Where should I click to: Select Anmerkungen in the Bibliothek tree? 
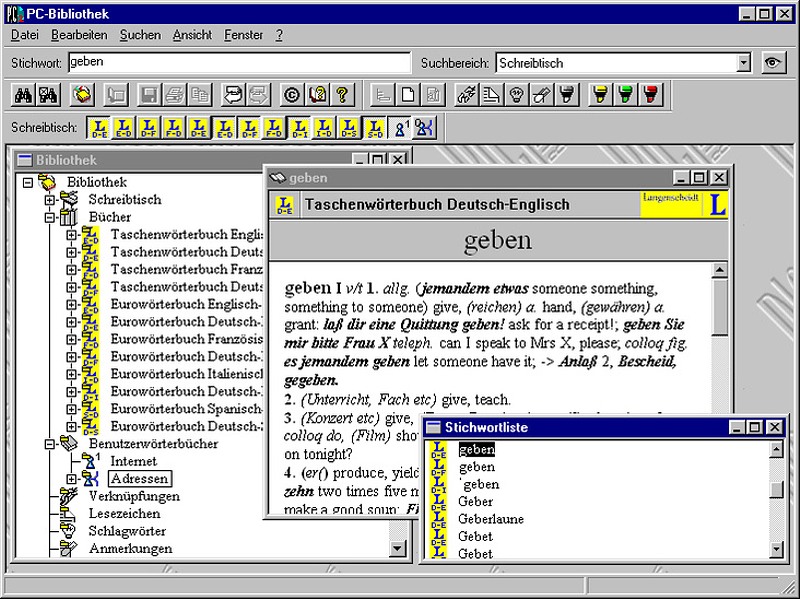tap(131, 548)
